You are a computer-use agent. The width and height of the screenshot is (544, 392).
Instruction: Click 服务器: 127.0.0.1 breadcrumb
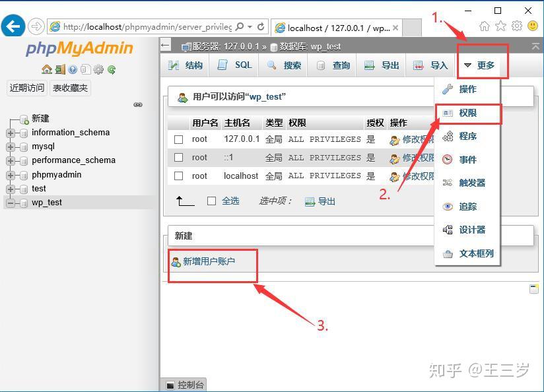[x=221, y=46]
